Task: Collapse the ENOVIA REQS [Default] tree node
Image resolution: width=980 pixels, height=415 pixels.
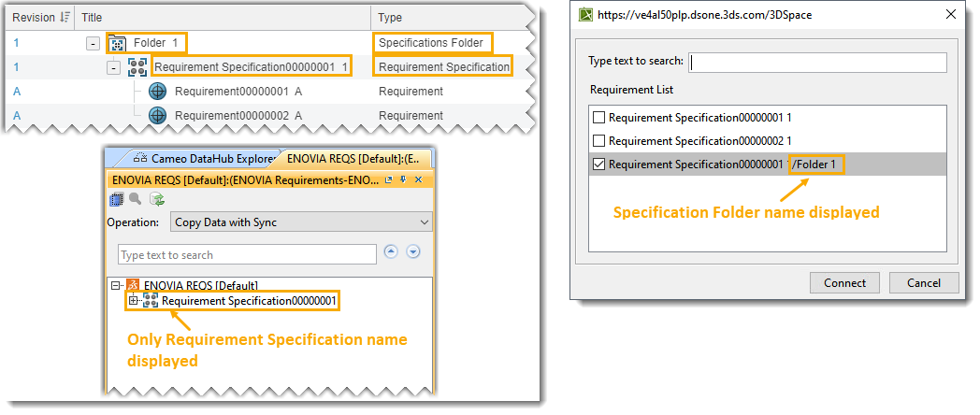Action: (114, 285)
